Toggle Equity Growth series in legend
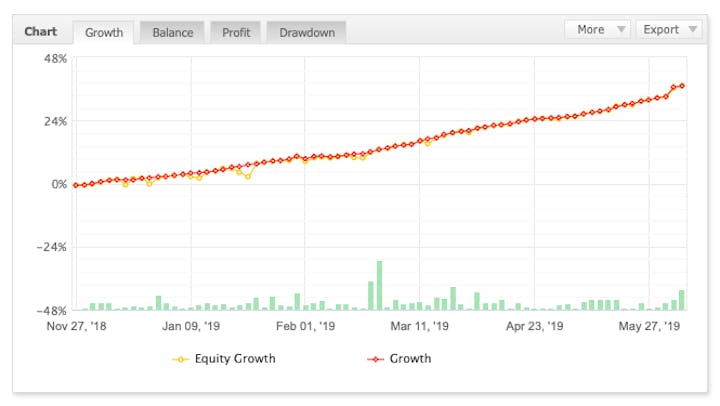The height and width of the screenshot is (406, 720). click(224, 359)
